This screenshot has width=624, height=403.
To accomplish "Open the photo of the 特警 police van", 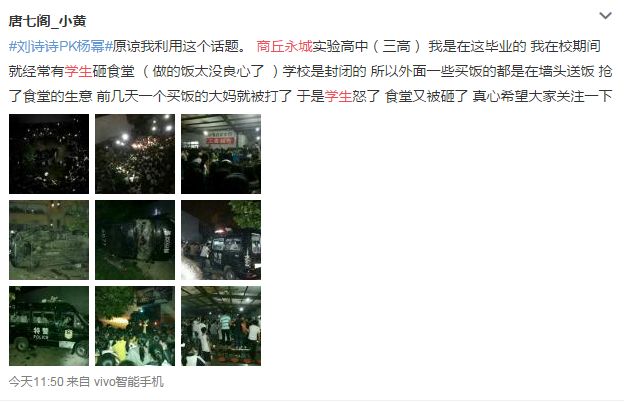I will [x=49, y=326].
